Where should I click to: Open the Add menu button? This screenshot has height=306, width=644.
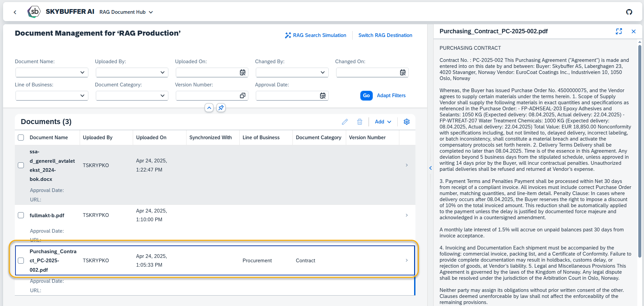383,122
